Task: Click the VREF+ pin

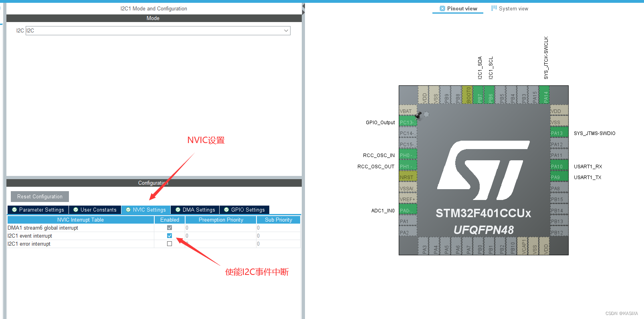Action: [x=408, y=199]
